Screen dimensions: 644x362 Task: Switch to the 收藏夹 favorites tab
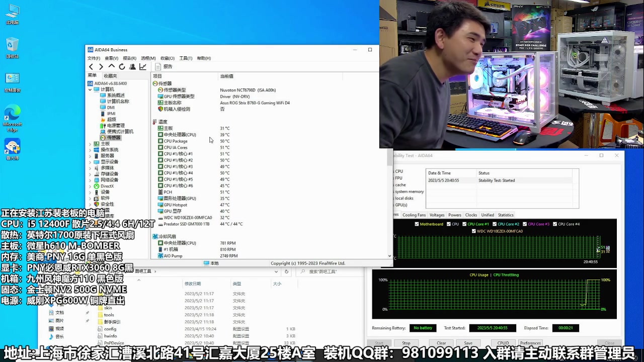point(110,76)
